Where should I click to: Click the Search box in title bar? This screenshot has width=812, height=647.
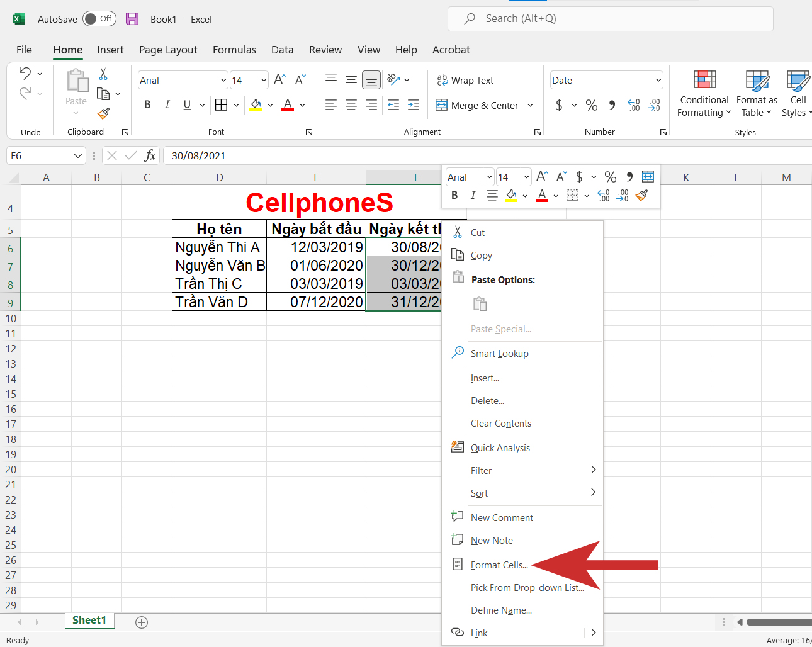[x=611, y=19]
